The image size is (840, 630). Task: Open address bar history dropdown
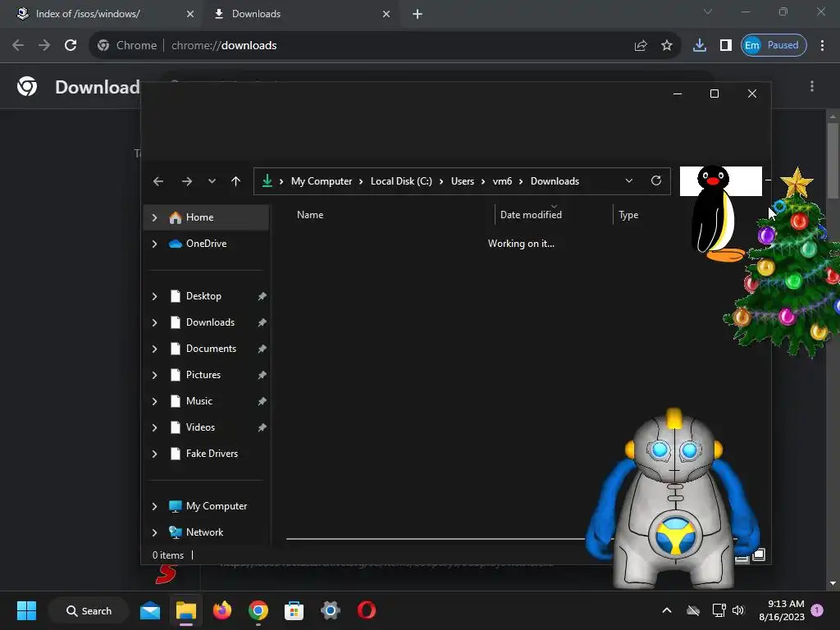pos(629,180)
